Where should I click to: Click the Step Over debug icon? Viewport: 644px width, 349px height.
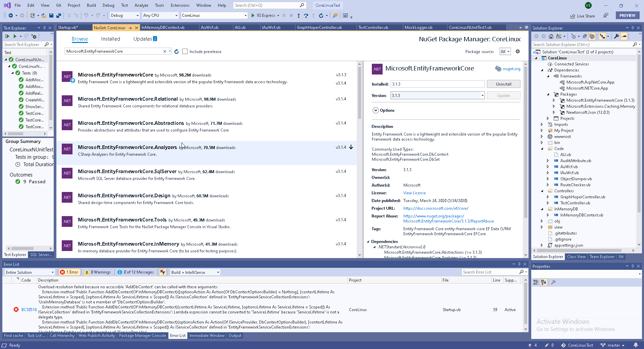pyautogui.click(x=306, y=15)
